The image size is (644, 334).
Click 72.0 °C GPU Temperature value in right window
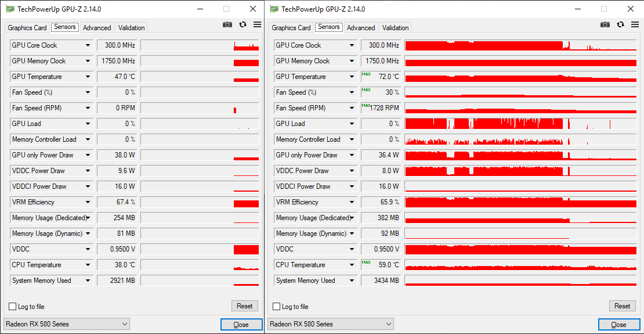(381, 77)
